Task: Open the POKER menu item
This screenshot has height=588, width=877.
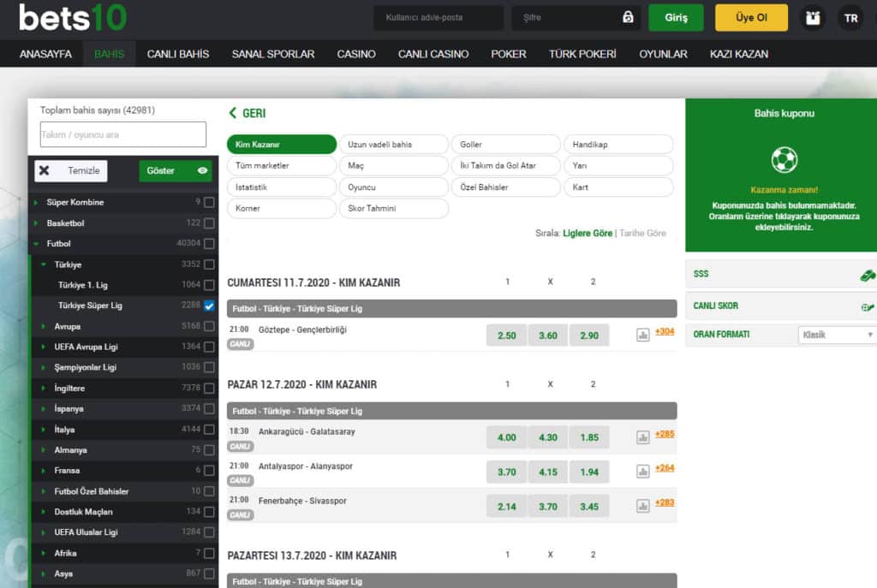Action: 509,54
